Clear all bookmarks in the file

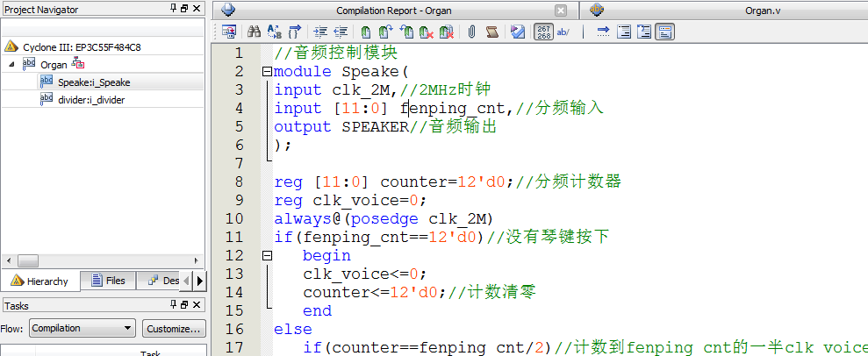pos(447,32)
